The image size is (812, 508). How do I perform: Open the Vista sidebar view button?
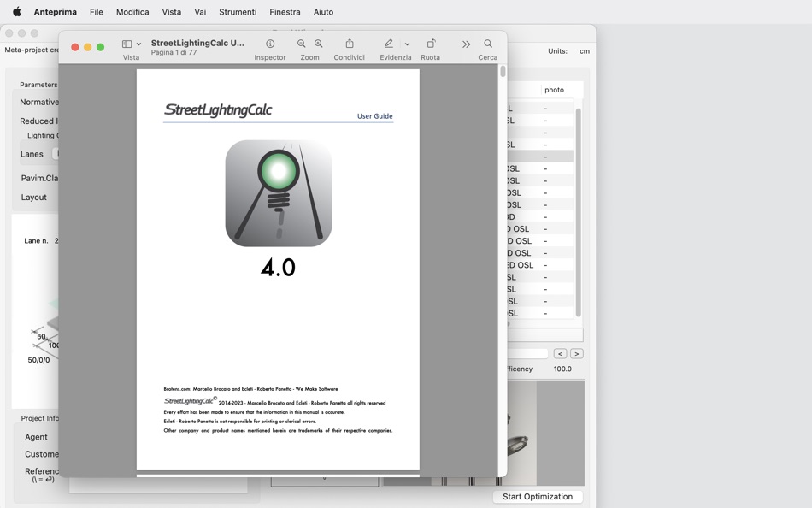(127, 44)
